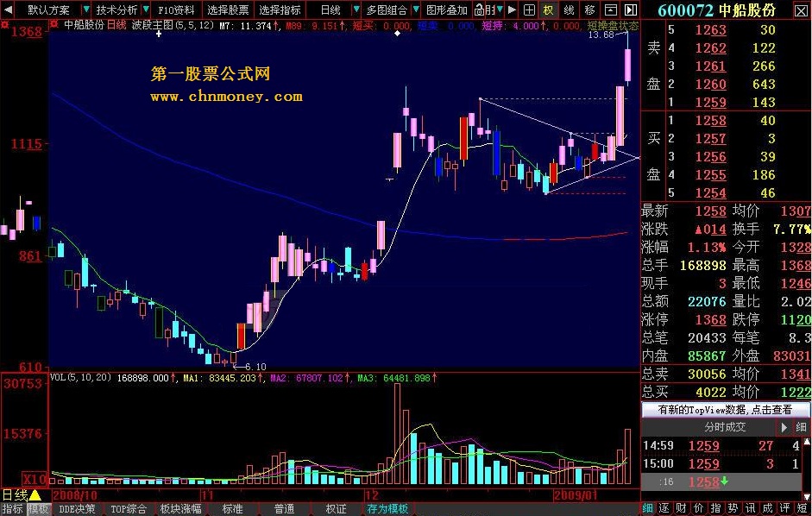Open F10资料 company info
812x516 pixels.
[x=176, y=9]
